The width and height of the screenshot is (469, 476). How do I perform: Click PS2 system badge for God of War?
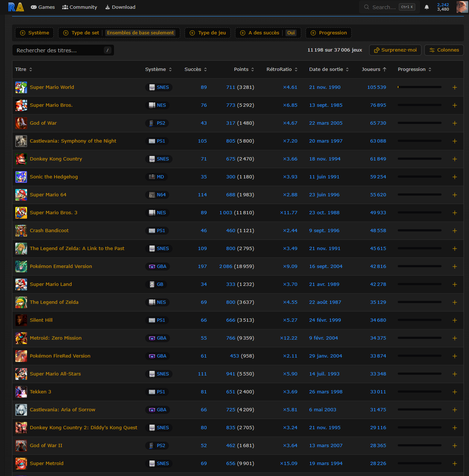(x=157, y=123)
